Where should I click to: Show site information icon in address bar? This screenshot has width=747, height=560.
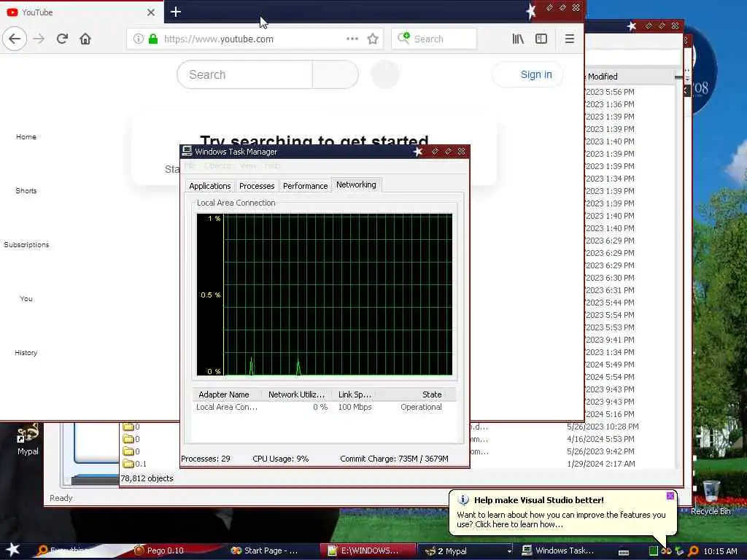pos(138,39)
